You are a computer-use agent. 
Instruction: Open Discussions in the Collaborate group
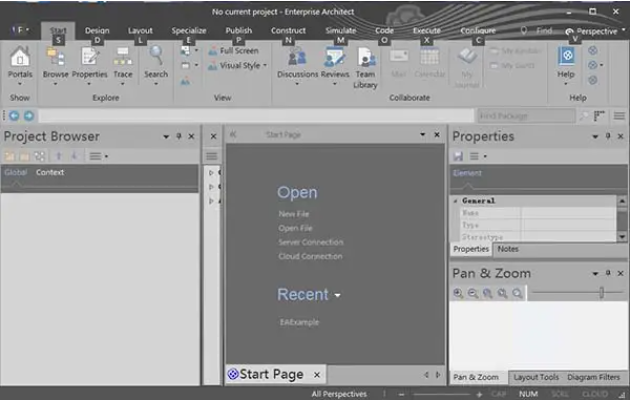point(297,60)
